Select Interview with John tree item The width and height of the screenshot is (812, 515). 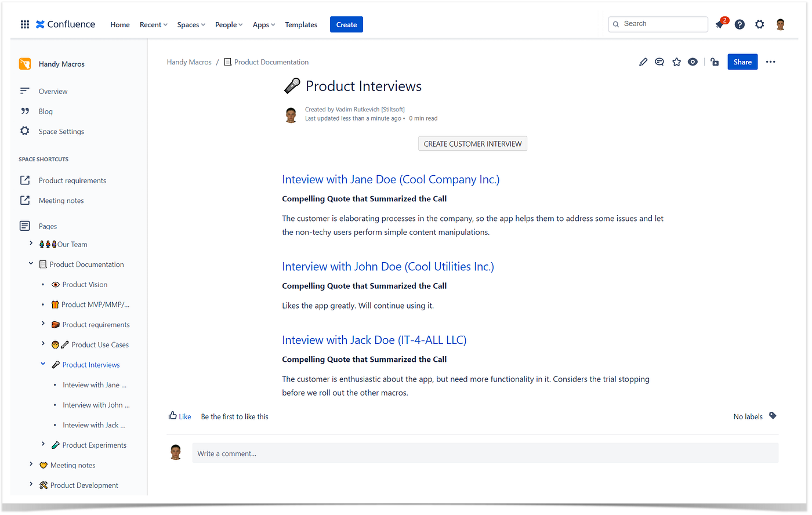tap(96, 405)
